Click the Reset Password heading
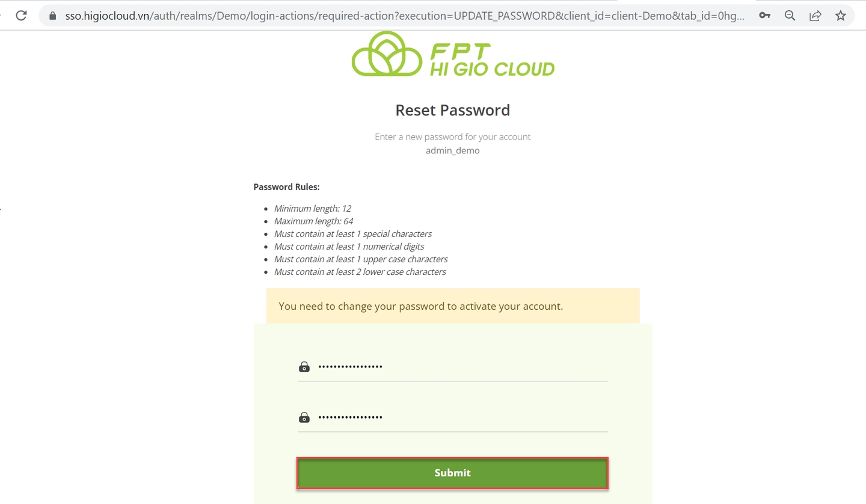The height and width of the screenshot is (504, 866). click(452, 110)
